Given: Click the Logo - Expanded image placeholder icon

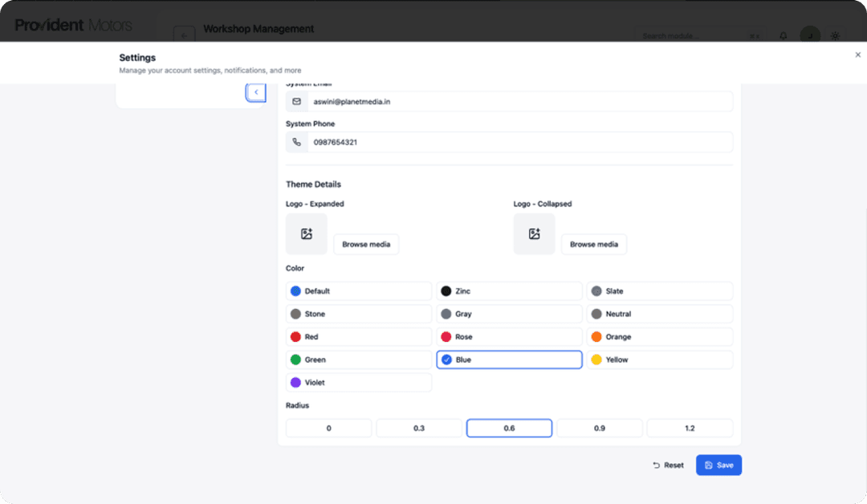Looking at the screenshot, I should [306, 234].
